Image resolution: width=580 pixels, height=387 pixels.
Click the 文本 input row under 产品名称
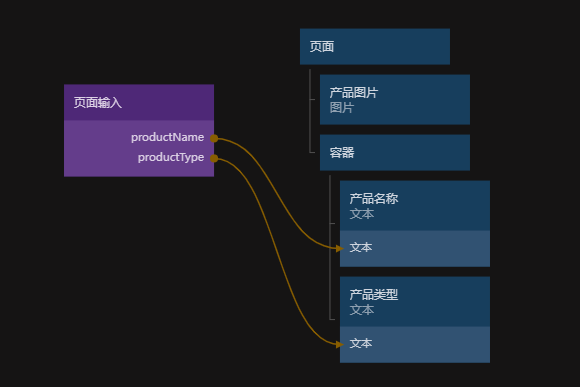415,248
